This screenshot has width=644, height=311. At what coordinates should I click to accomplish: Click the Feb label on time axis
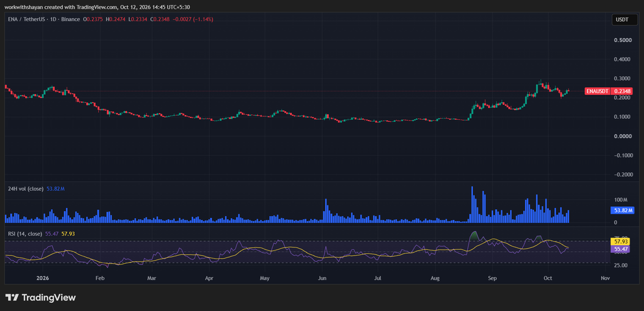pyautogui.click(x=100, y=278)
